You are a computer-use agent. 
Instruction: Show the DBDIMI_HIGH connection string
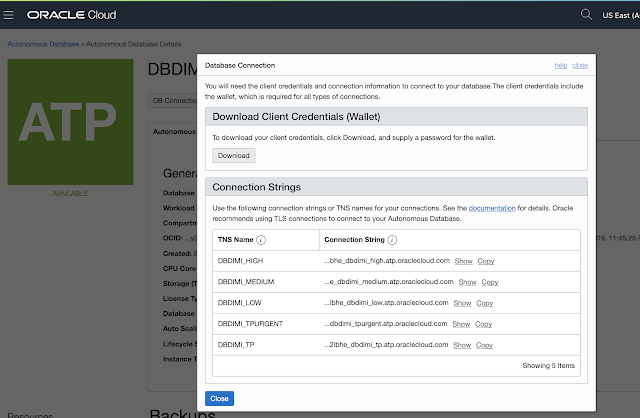[464, 261]
